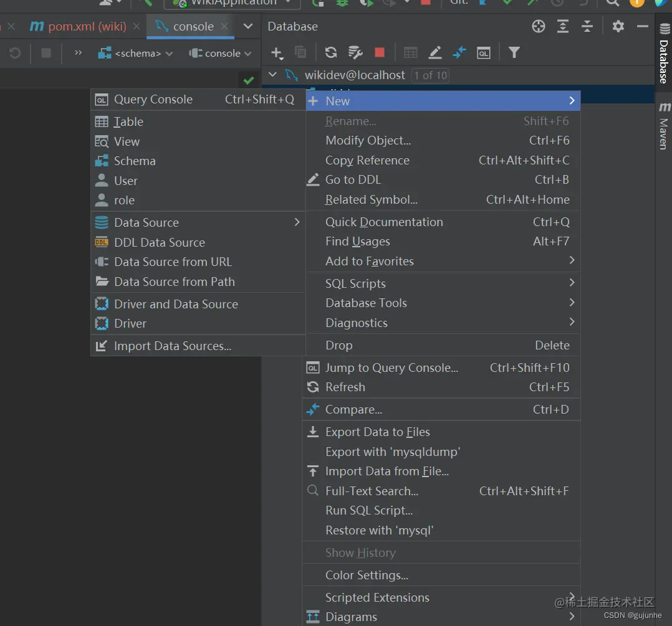Choose Query Console from the New submenu
The width and height of the screenshot is (672, 626).
point(198,99)
